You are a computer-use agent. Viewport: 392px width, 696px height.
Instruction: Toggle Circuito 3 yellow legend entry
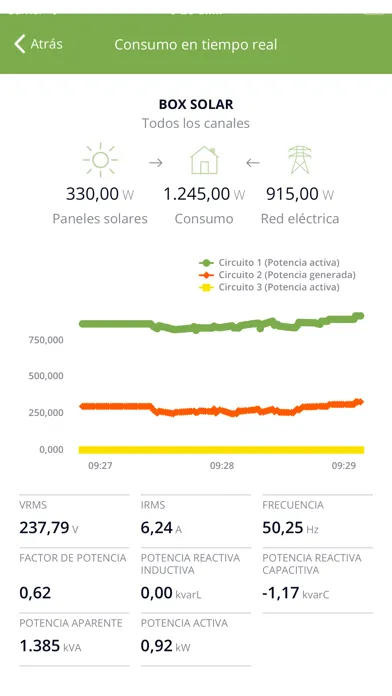click(269, 287)
